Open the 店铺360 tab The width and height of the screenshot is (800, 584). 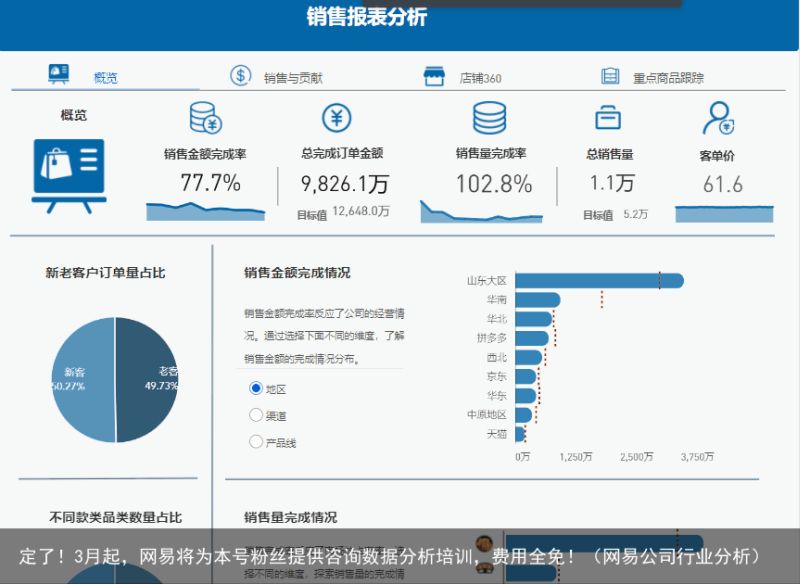481,78
